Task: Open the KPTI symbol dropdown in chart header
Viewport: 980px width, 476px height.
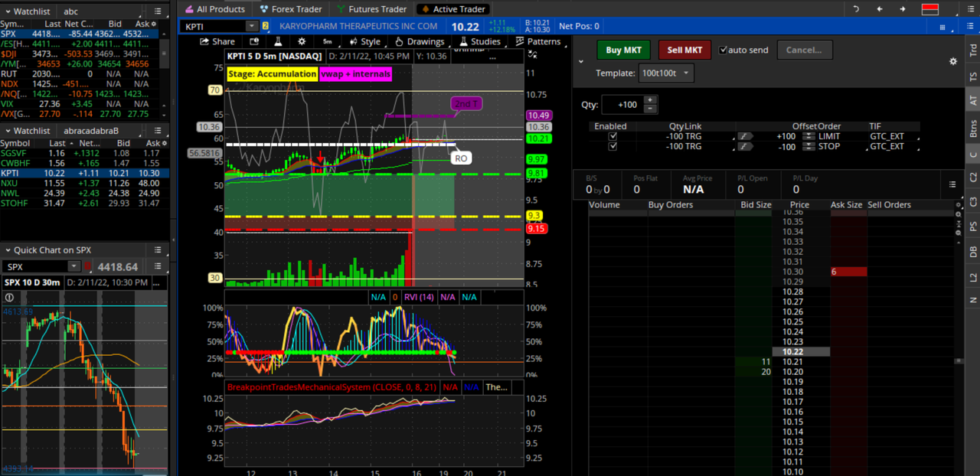Action: tap(252, 26)
